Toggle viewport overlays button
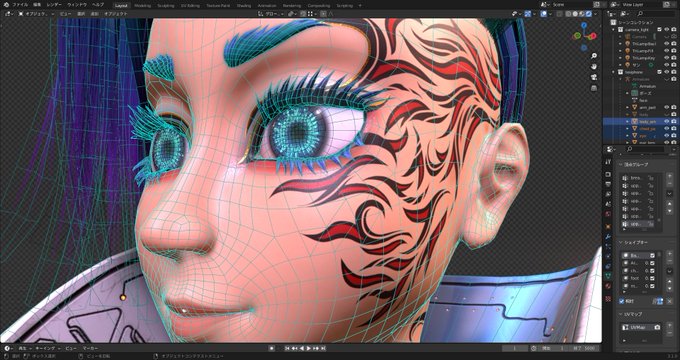Image resolution: width=680 pixels, height=360 pixels. tap(544, 14)
